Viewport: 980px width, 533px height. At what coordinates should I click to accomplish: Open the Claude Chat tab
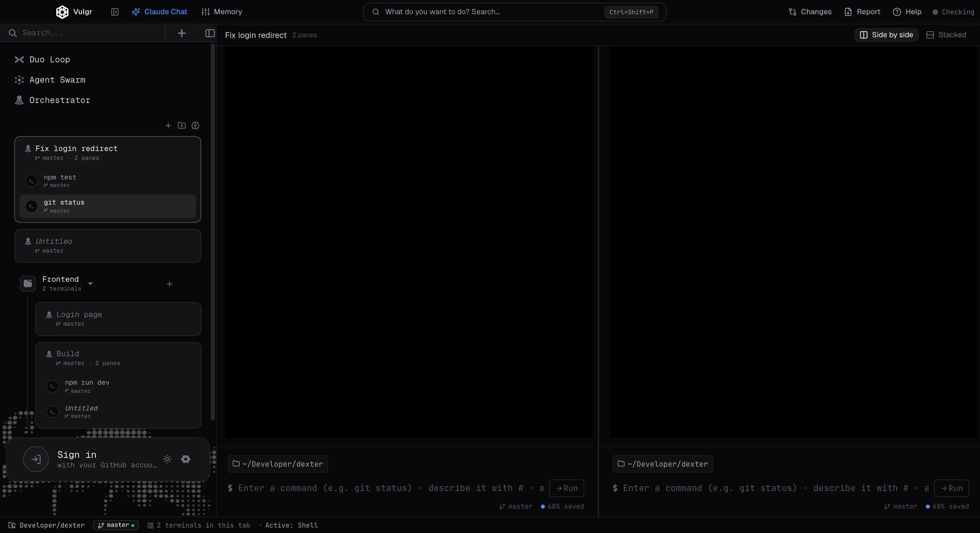point(159,12)
